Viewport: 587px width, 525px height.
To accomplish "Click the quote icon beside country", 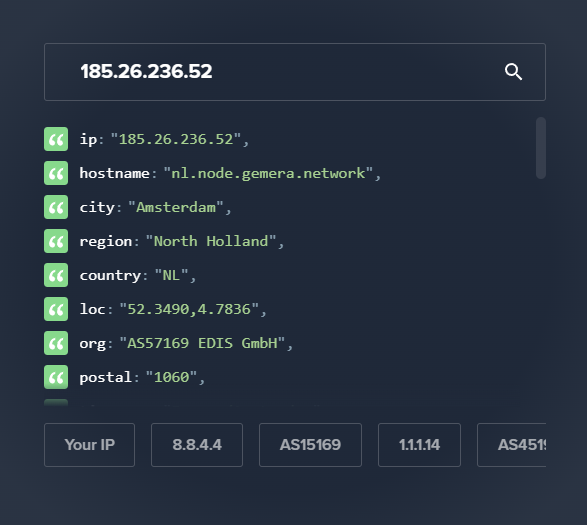I will [x=56, y=275].
